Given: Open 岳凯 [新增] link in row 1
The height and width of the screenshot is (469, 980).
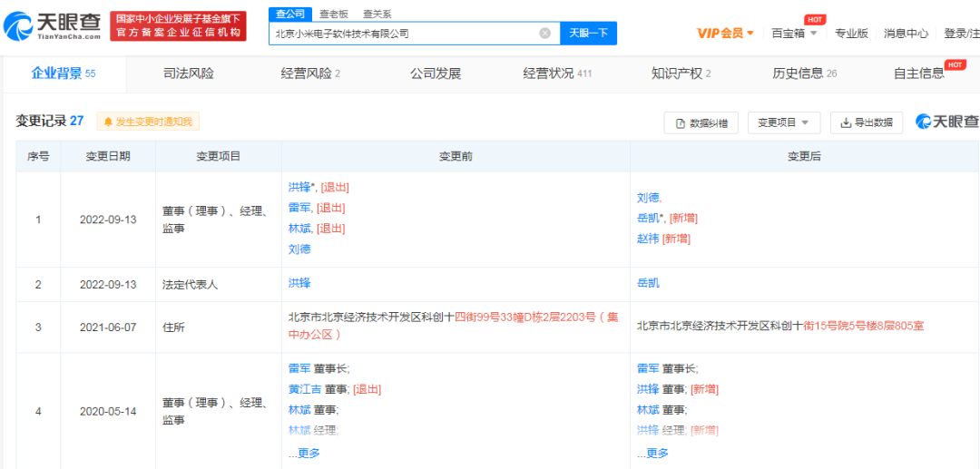Looking at the screenshot, I should 648,218.
